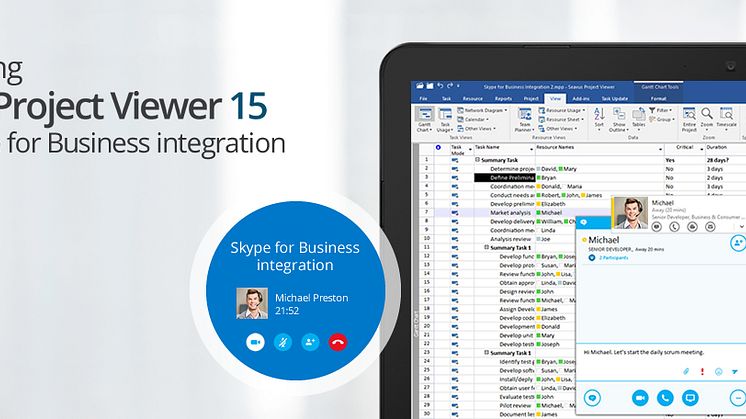Click the IM icon on Michael's contact card
Image resolution: width=746 pixels, height=419 pixels.
657,227
